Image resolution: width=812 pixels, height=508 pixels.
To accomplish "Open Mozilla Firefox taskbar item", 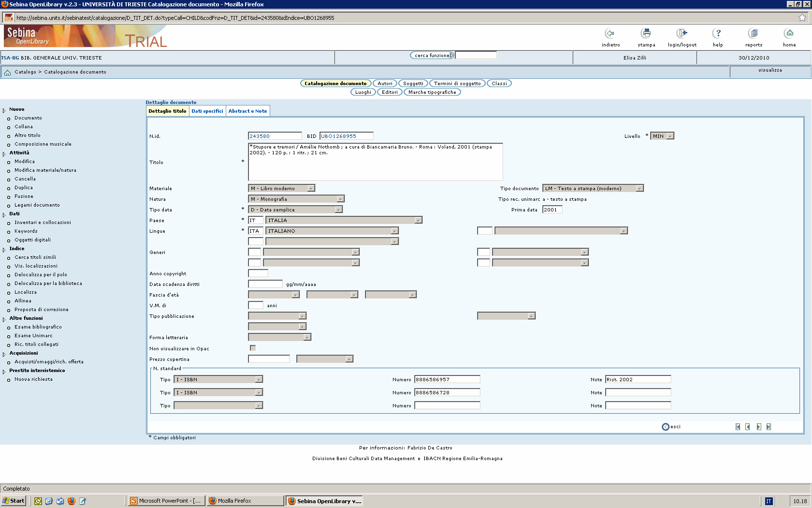I will click(245, 501).
